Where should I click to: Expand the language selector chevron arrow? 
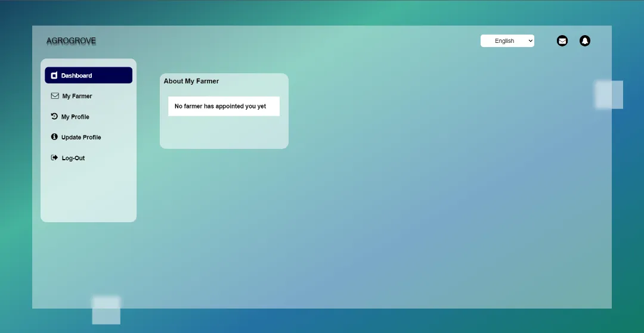[530, 41]
